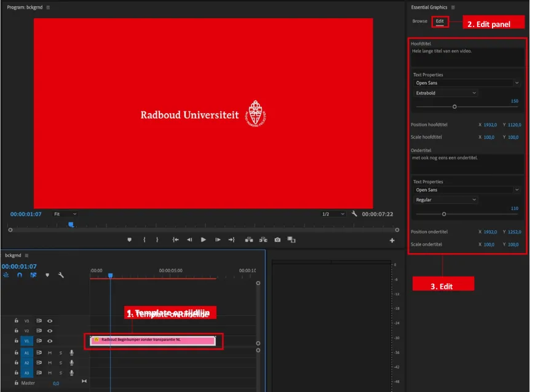Open Program monitor settings wrench
The height and width of the screenshot is (392, 535).
354,214
